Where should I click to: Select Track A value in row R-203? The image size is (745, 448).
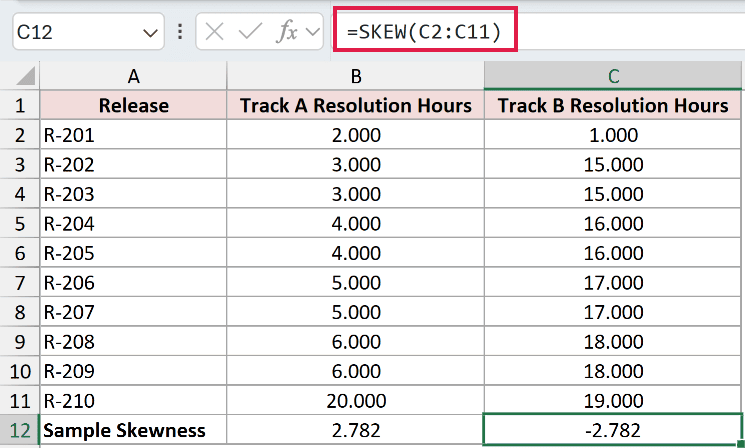[355, 194]
